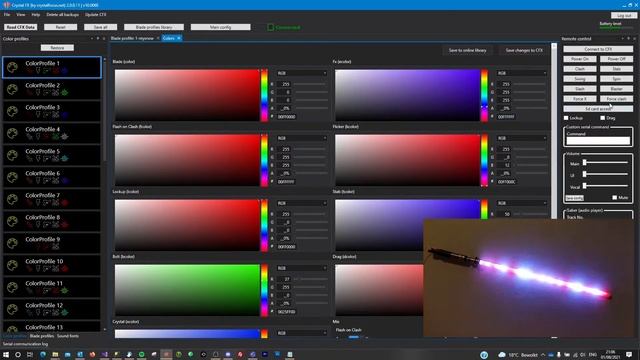The image size is (640, 360).
Task: Click Save to online library button
Action: pyautogui.click(x=467, y=51)
